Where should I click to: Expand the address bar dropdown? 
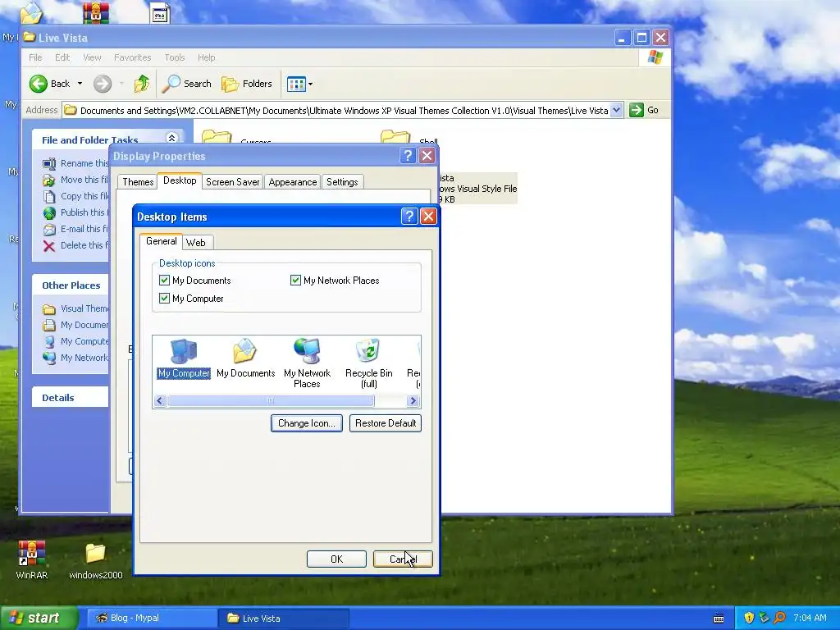click(616, 110)
